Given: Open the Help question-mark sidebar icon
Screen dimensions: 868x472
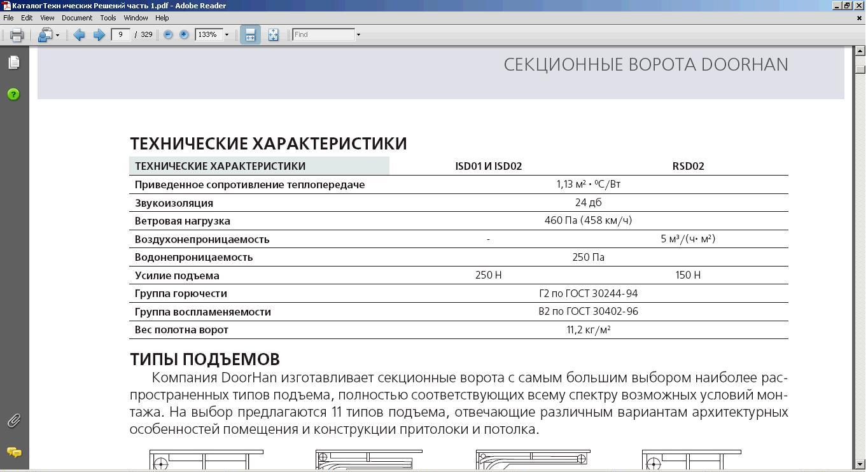Looking at the screenshot, I should [x=14, y=94].
